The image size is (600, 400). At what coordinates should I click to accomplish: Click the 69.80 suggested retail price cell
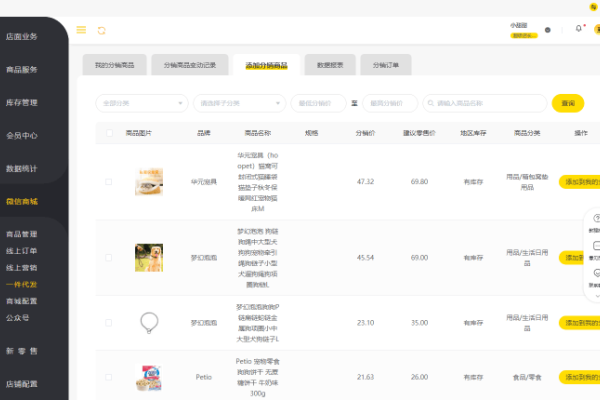tap(419, 181)
